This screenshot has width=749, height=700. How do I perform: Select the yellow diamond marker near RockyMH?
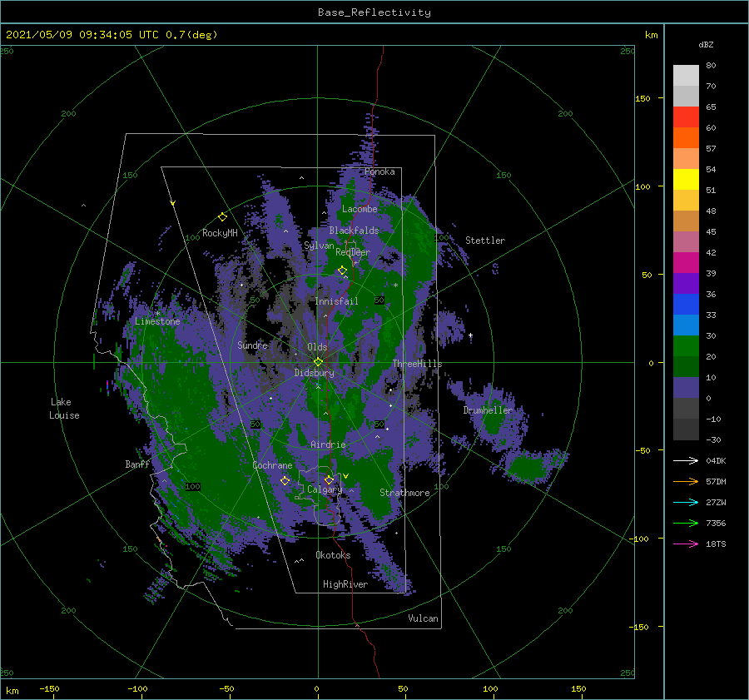[x=222, y=217]
